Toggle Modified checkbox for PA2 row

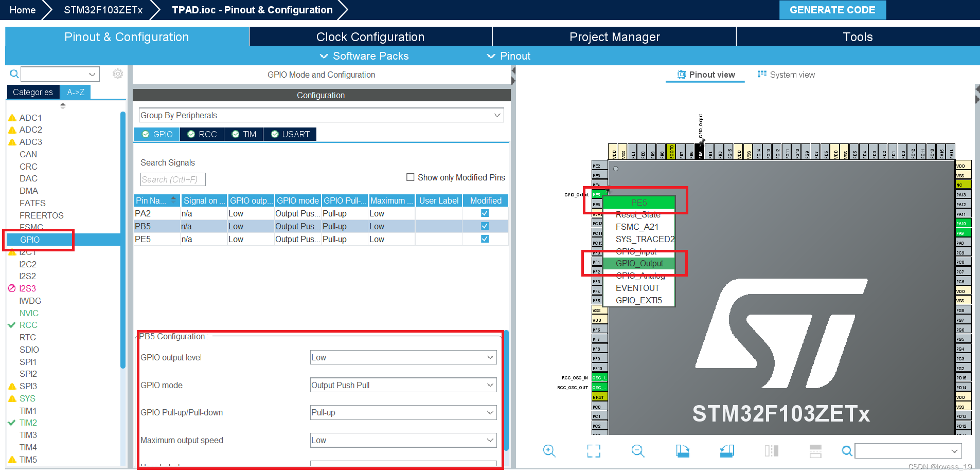485,213
